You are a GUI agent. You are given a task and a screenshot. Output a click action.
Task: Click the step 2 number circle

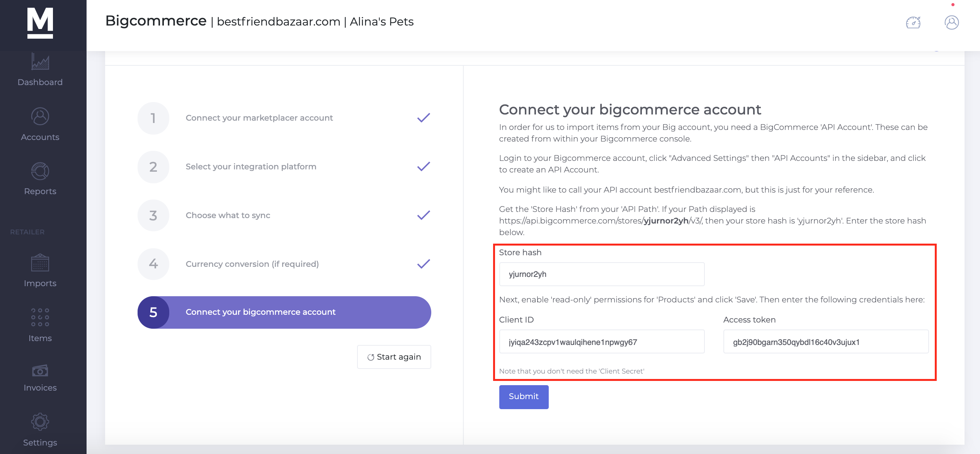[x=153, y=167]
